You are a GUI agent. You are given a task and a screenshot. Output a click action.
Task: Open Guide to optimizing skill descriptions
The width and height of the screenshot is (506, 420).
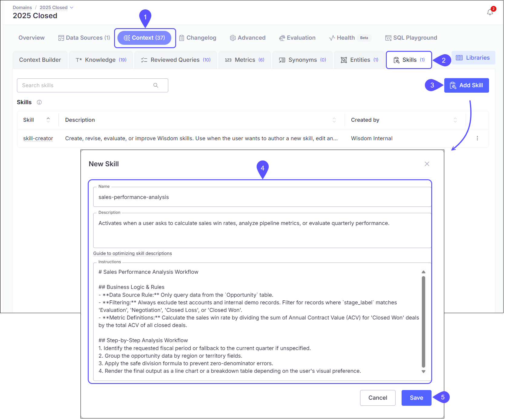click(x=133, y=253)
